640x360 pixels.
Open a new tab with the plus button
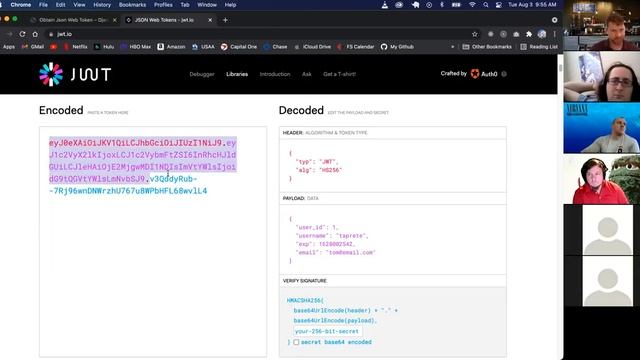coord(225,20)
